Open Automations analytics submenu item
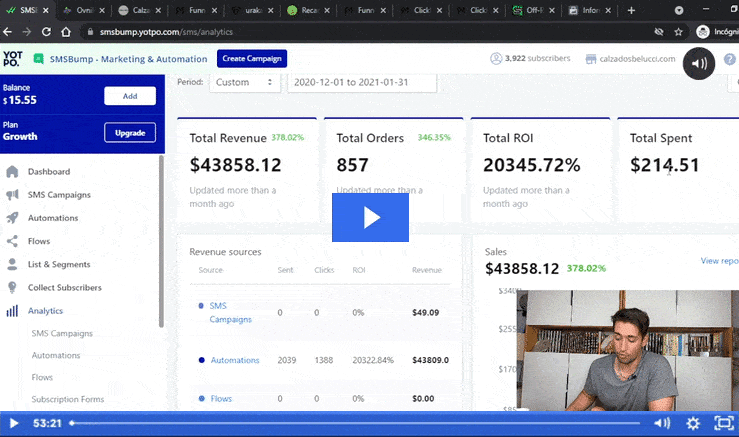This screenshot has height=437, width=739. (56, 355)
